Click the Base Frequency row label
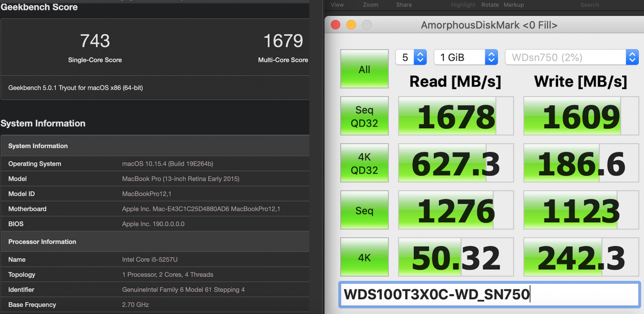 32,305
